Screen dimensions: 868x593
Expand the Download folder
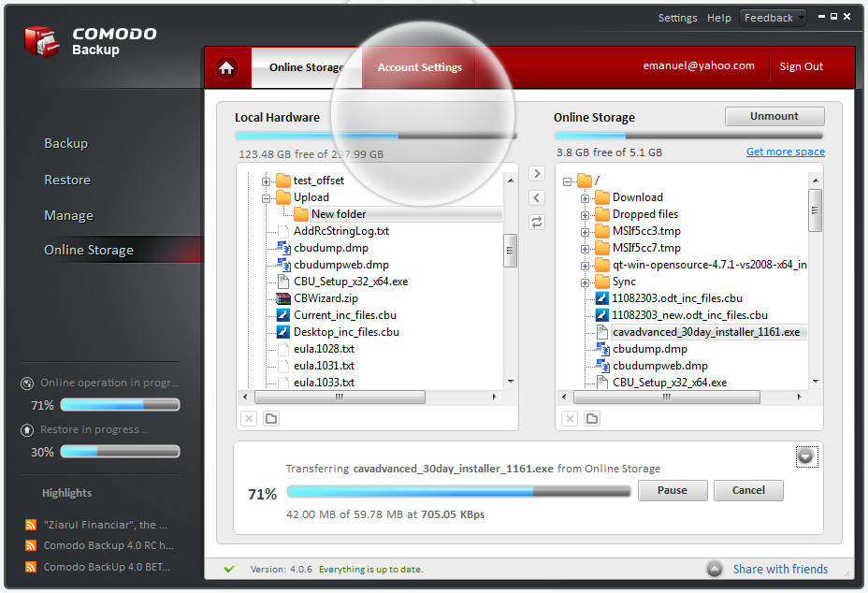pyautogui.click(x=585, y=198)
